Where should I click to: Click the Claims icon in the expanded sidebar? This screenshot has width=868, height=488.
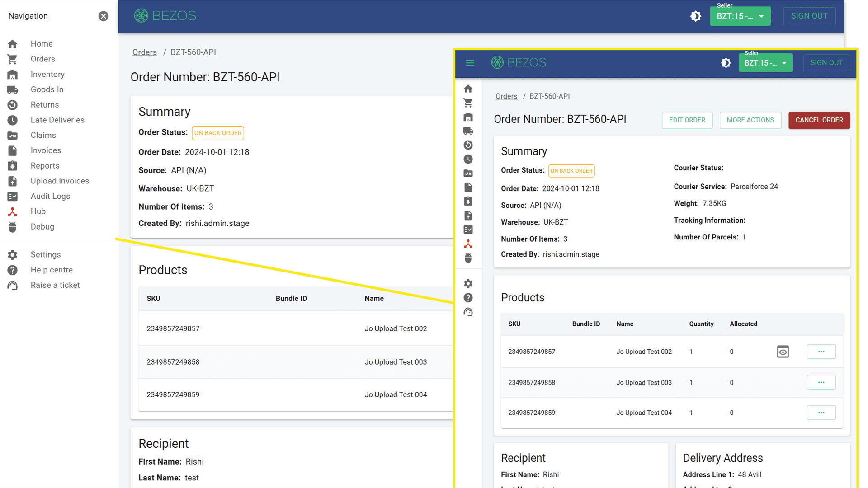coord(13,136)
